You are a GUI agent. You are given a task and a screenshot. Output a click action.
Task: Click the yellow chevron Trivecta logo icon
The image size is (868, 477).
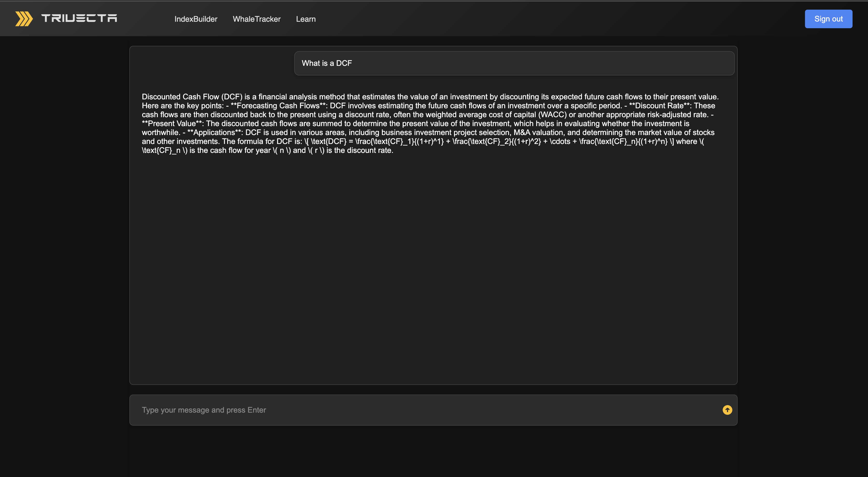point(24,19)
